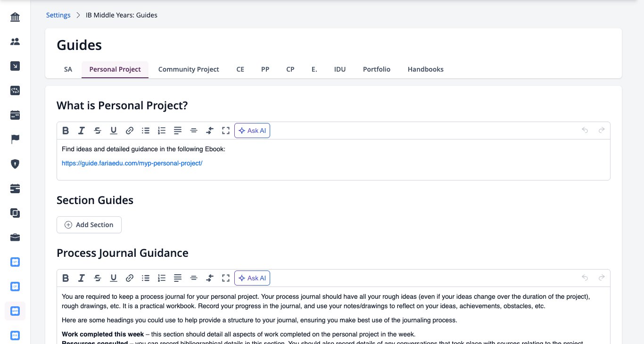Redo in Process Journal Guidance editor
644x344 pixels.
coord(602,278)
